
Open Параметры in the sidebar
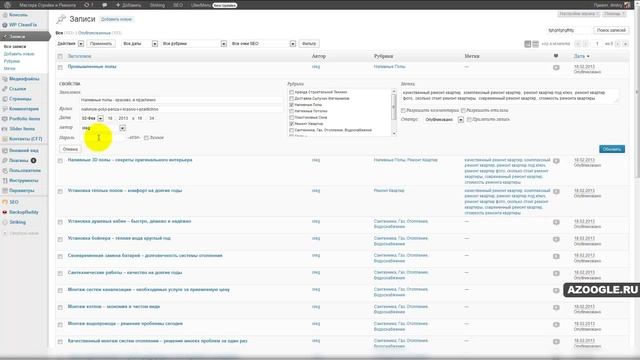(x=22, y=191)
